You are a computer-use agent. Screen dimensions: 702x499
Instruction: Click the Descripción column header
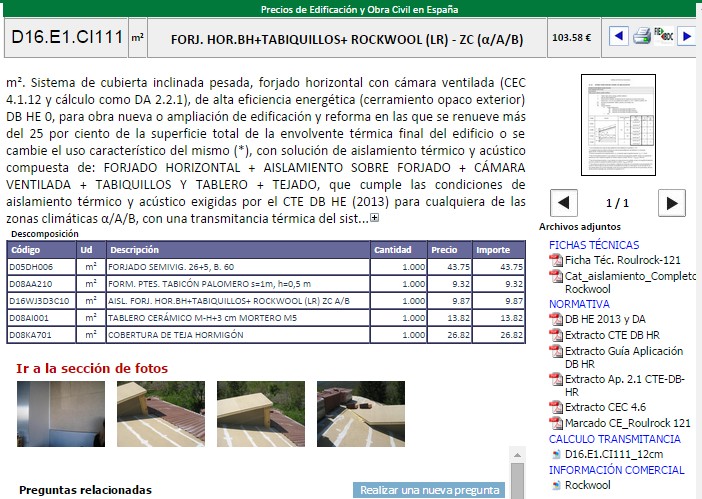(x=238, y=250)
